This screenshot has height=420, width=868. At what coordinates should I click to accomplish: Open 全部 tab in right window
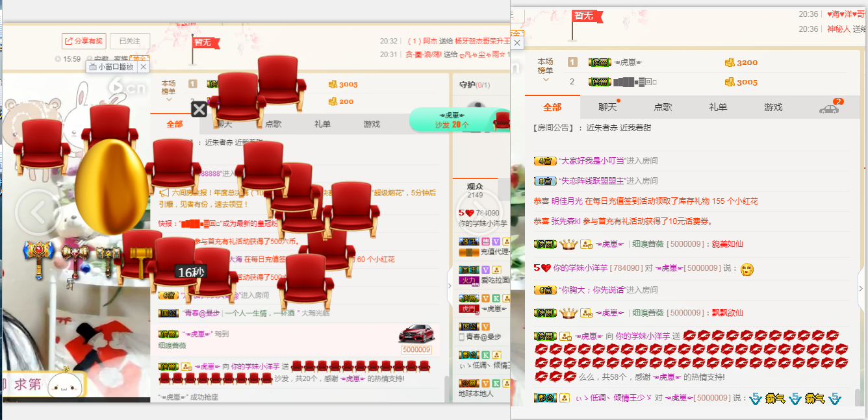pos(552,107)
